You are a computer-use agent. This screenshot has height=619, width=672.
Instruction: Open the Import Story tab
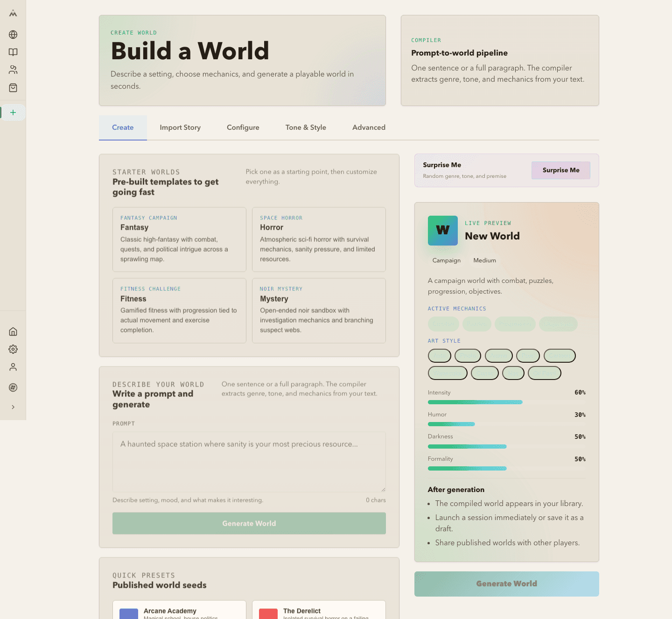coord(180,127)
